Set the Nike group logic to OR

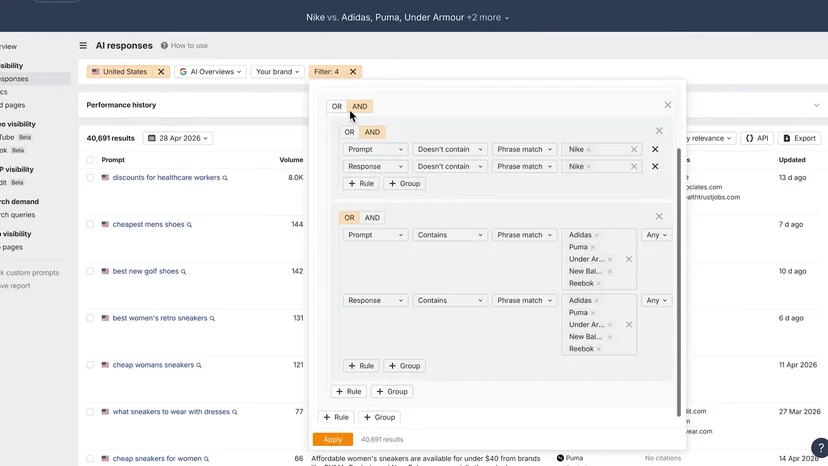pyautogui.click(x=349, y=132)
